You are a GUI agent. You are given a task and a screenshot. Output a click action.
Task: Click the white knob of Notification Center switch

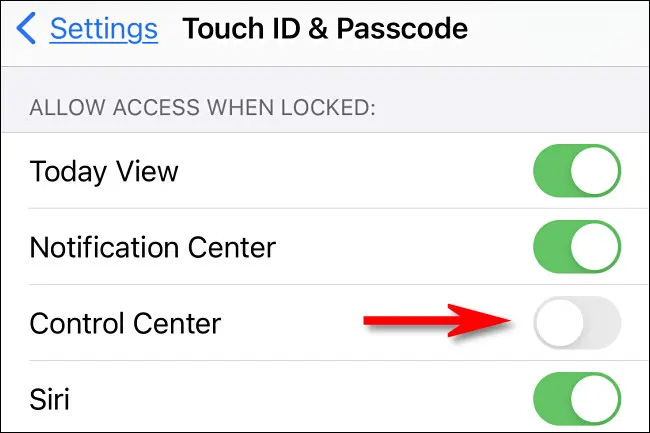[595, 247]
